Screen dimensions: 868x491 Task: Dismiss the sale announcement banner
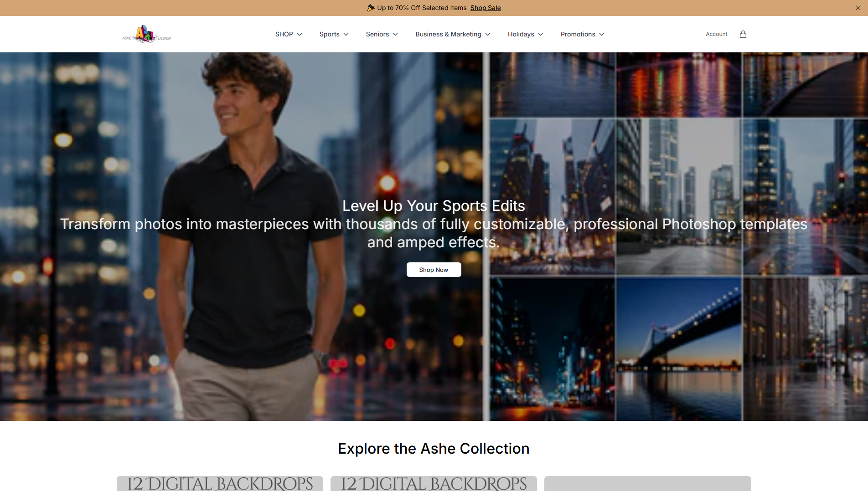coord(858,8)
